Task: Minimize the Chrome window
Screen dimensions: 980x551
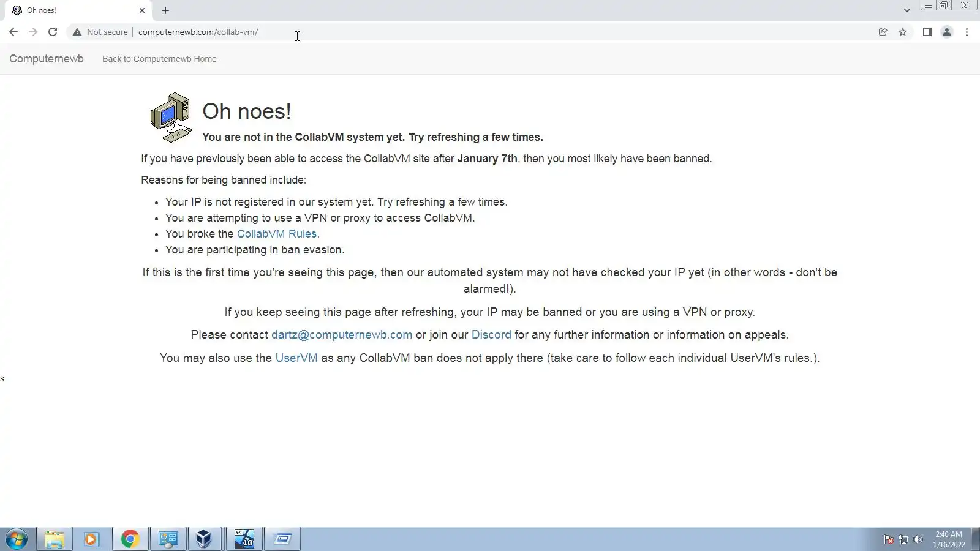Action: tap(929, 6)
